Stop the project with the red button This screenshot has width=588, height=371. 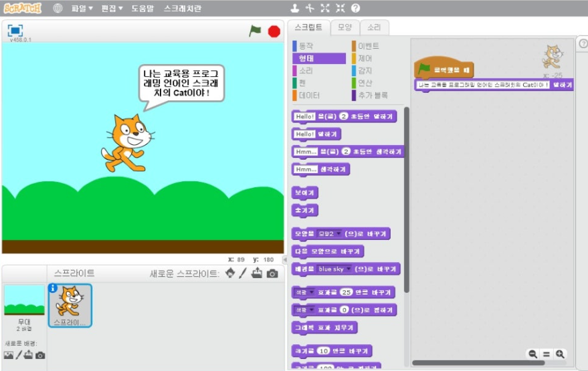(x=274, y=31)
